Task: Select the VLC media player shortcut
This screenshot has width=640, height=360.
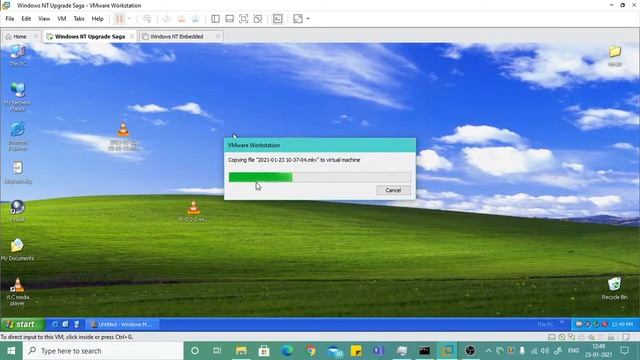Action: pos(18,291)
